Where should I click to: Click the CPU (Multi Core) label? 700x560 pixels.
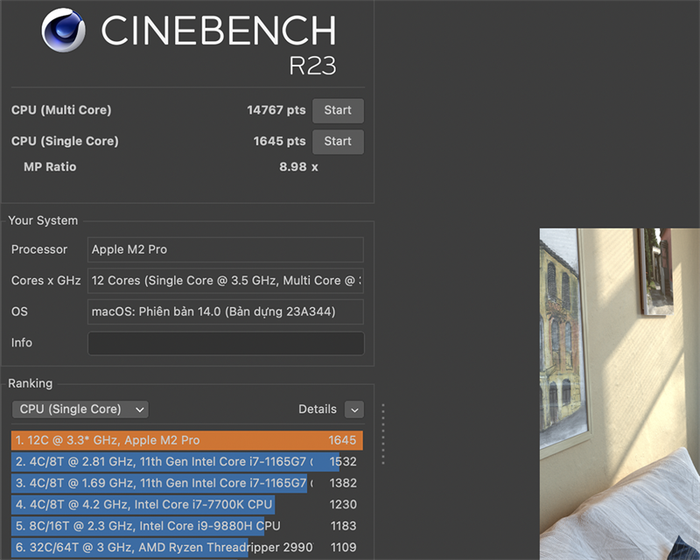point(61,110)
